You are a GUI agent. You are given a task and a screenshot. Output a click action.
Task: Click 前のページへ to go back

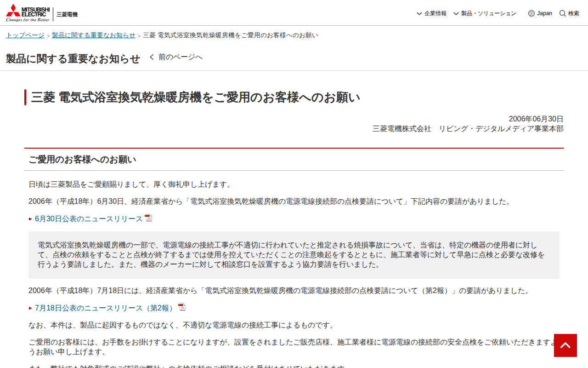[181, 57]
